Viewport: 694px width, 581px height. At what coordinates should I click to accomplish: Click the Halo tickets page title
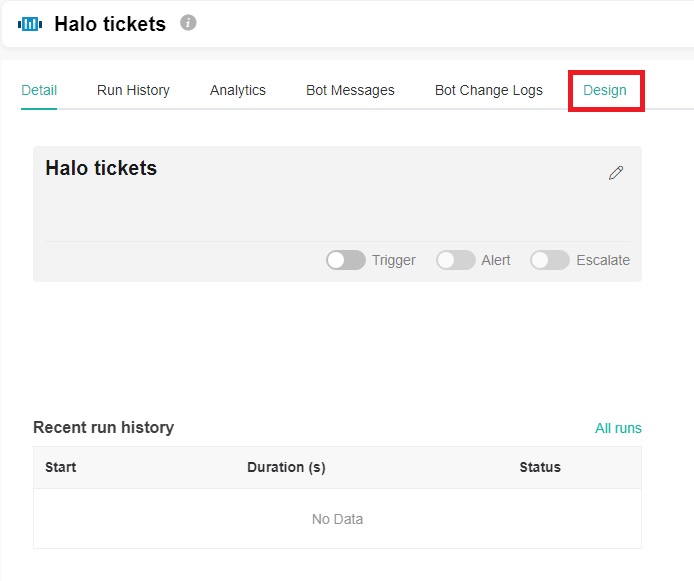pyautogui.click(x=110, y=24)
